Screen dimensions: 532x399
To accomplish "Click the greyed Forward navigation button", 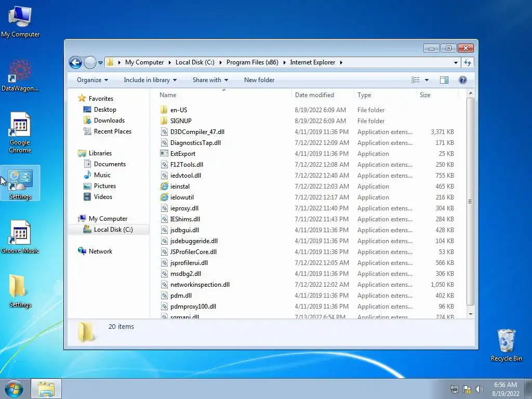I will 90,62.
